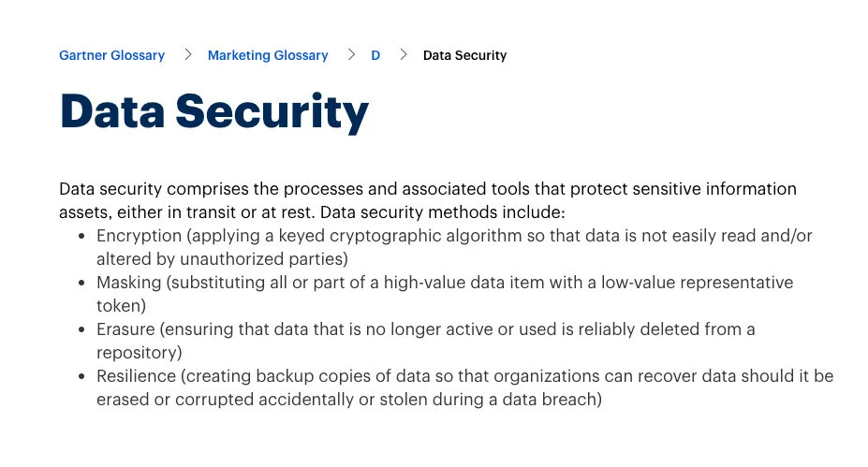Open the letter D glossary index link

pyautogui.click(x=375, y=55)
